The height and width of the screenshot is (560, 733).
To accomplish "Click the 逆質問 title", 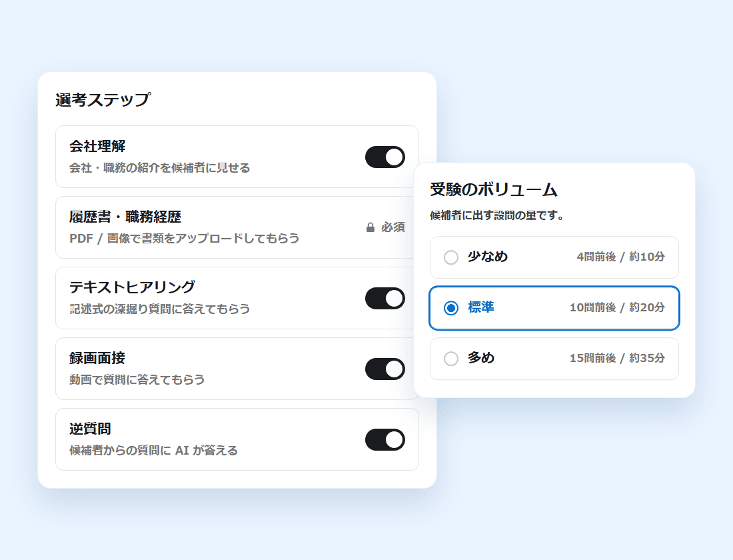I will click(x=90, y=429).
